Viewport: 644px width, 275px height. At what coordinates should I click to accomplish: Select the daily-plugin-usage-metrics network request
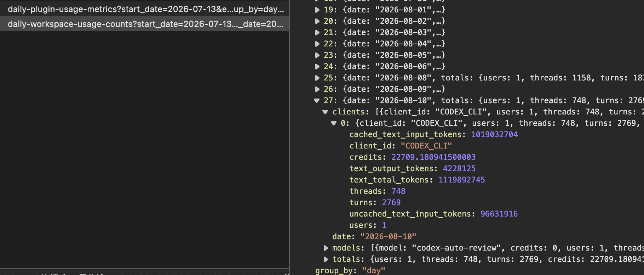[x=145, y=9]
